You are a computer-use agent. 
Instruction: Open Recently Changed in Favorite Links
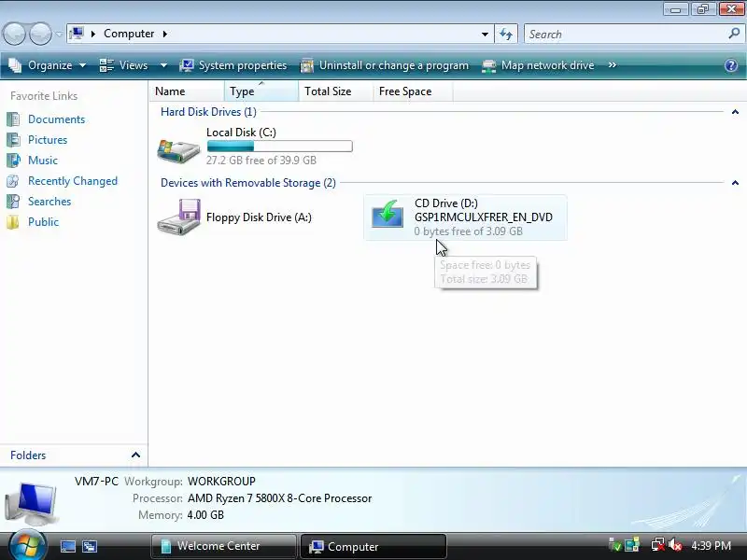73,181
